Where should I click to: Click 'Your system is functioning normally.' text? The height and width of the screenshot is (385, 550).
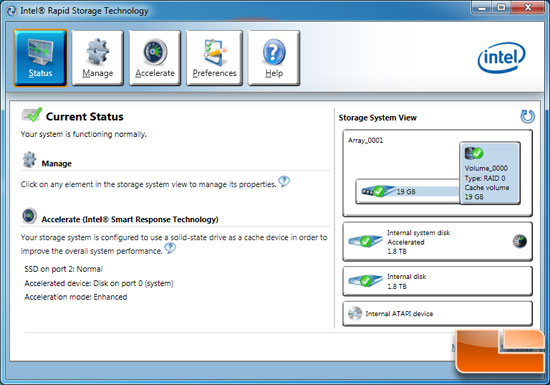tap(83, 134)
